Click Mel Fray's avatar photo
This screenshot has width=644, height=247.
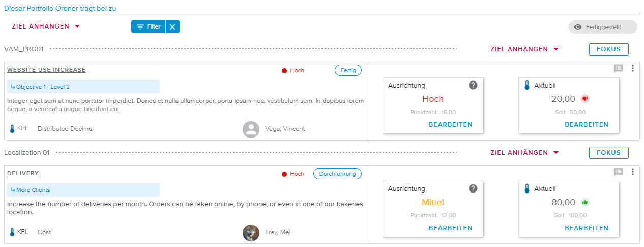point(251,232)
